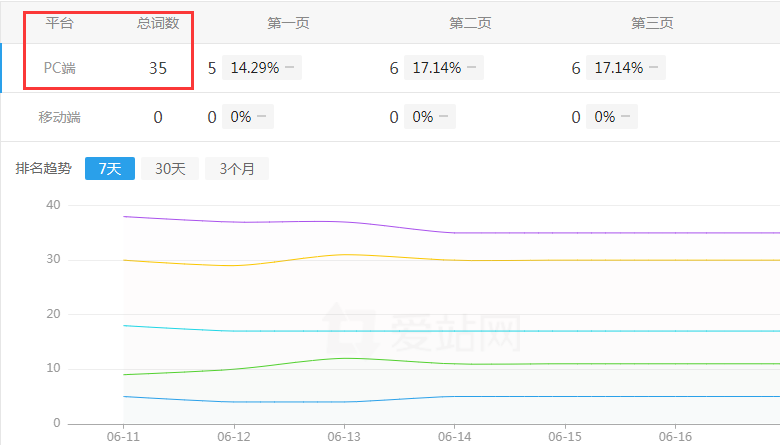Click the 移动端 0% badge under 第三页
This screenshot has height=445, width=780.
(611, 117)
